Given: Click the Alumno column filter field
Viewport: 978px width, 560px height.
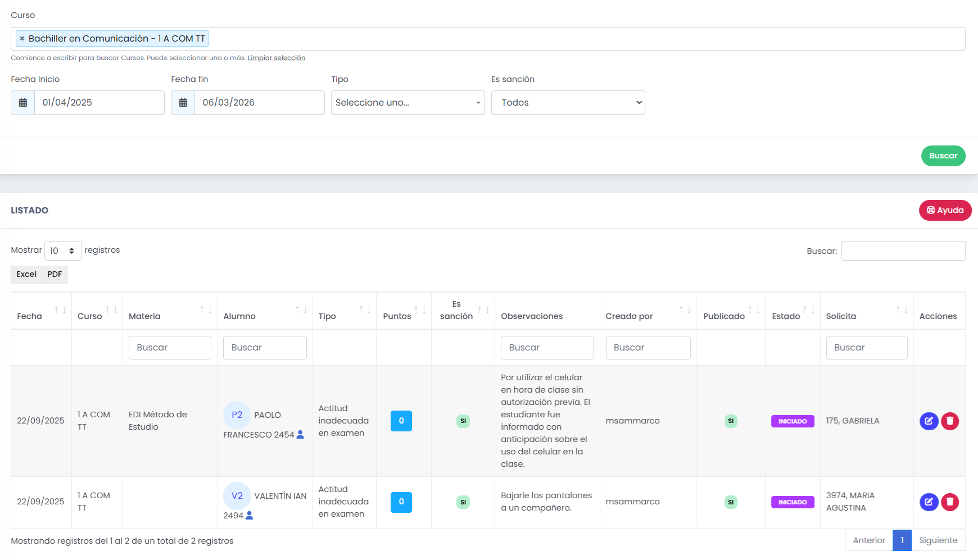Looking at the screenshot, I should (x=265, y=348).
